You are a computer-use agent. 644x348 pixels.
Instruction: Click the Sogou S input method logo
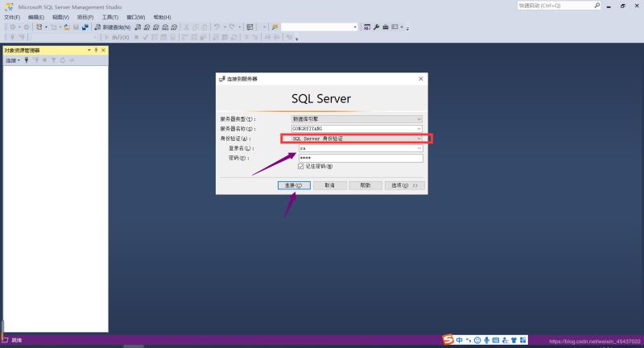pos(448,339)
